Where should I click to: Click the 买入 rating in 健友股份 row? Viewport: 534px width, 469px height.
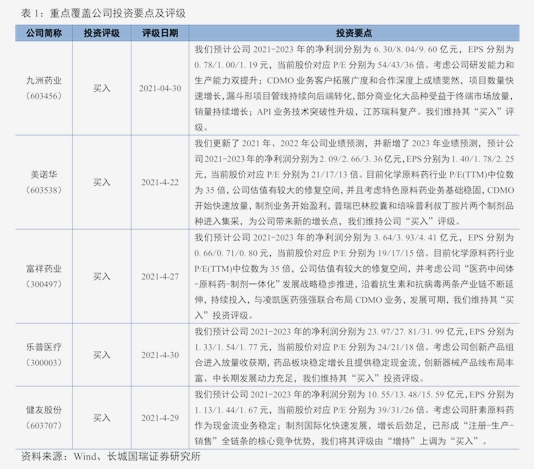(102, 418)
